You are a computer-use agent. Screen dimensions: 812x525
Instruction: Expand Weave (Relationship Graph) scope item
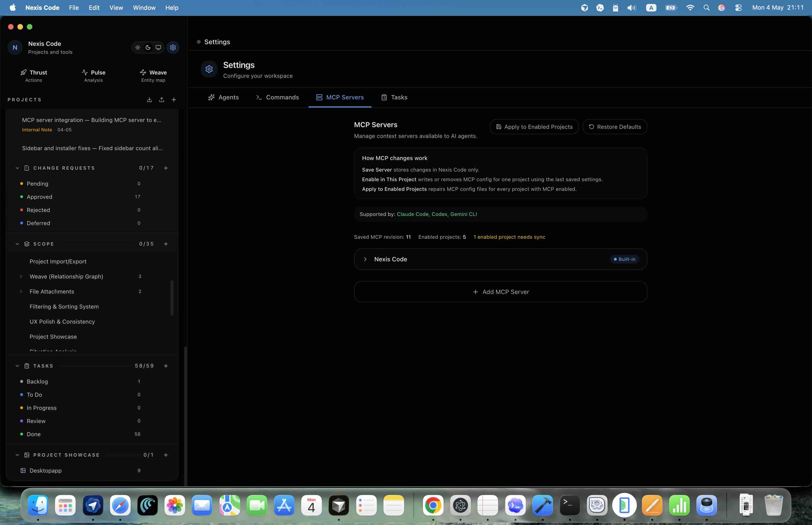(x=21, y=276)
